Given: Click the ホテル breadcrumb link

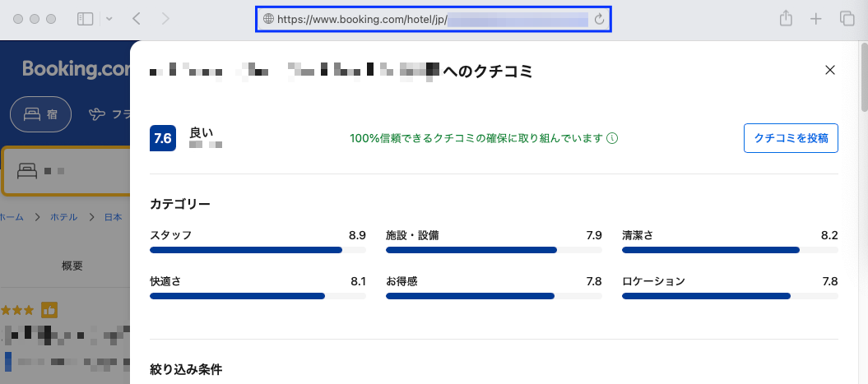Looking at the screenshot, I should click(63, 217).
